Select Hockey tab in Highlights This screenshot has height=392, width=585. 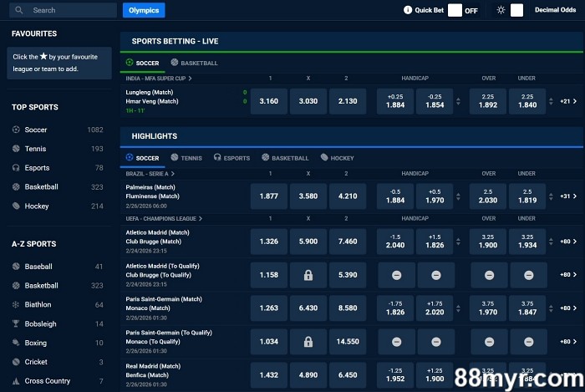338,158
